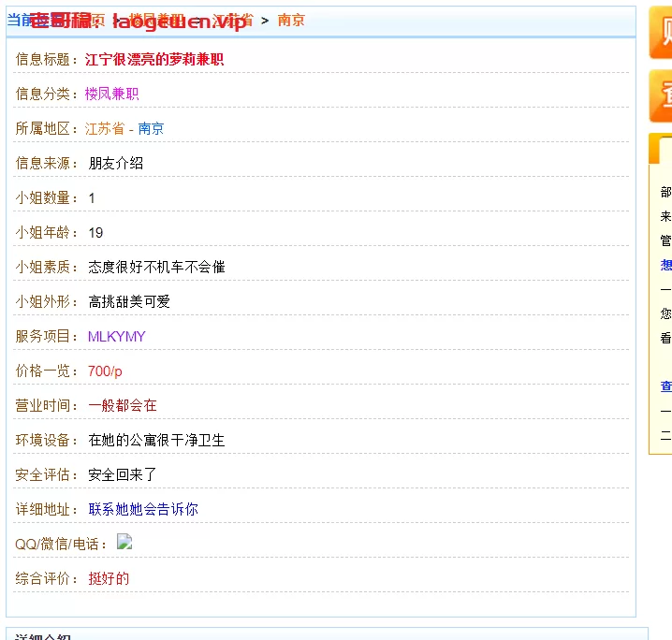
Task: Click the 江苏省 link in 所属地区 row
Action: 105,128
